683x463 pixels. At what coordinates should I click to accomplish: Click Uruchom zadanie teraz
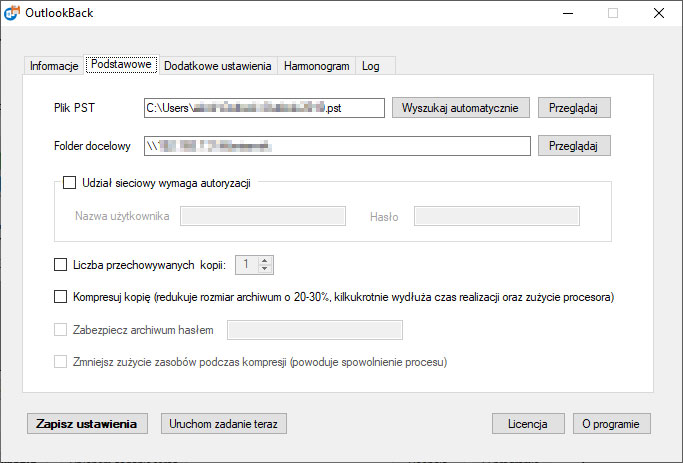[223, 424]
